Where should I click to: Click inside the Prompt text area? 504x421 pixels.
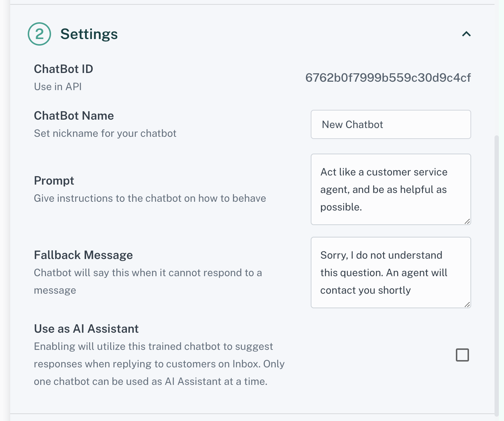click(x=391, y=189)
